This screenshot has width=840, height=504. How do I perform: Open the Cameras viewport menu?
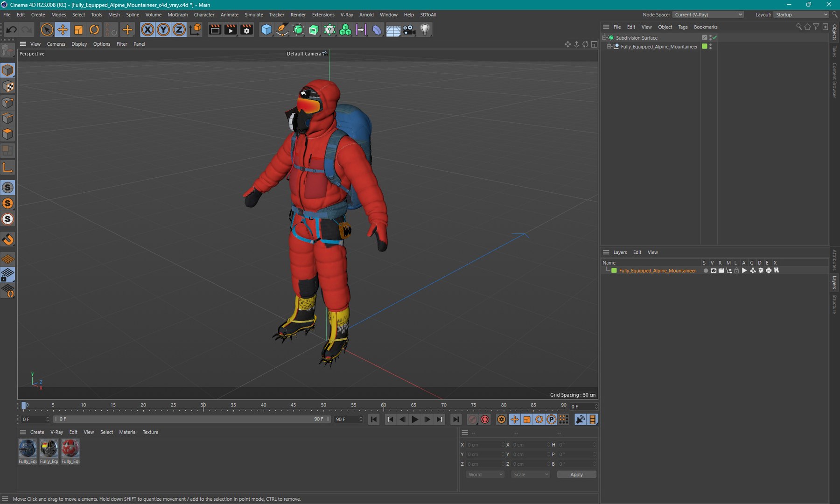pos(56,44)
